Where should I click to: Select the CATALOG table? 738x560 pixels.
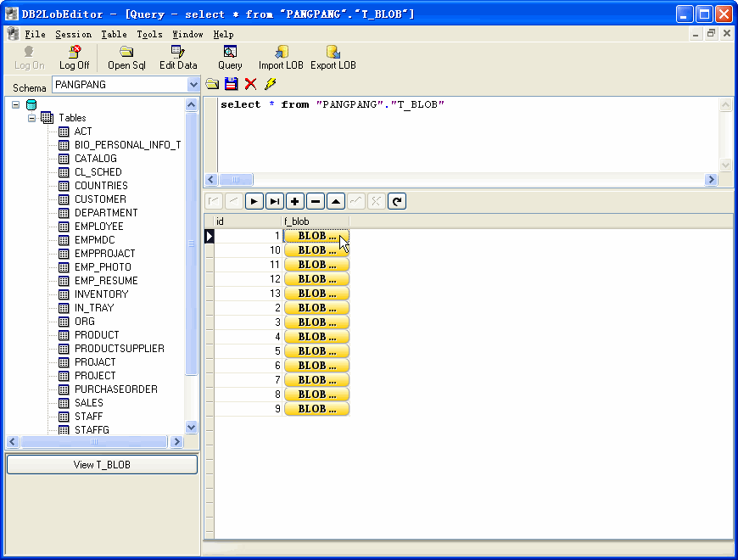click(96, 159)
